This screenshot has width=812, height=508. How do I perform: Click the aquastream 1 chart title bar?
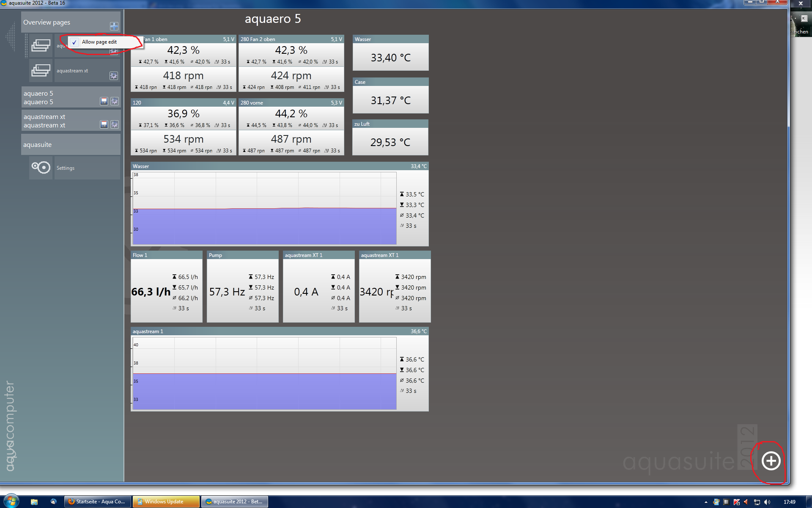pos(280,331)
